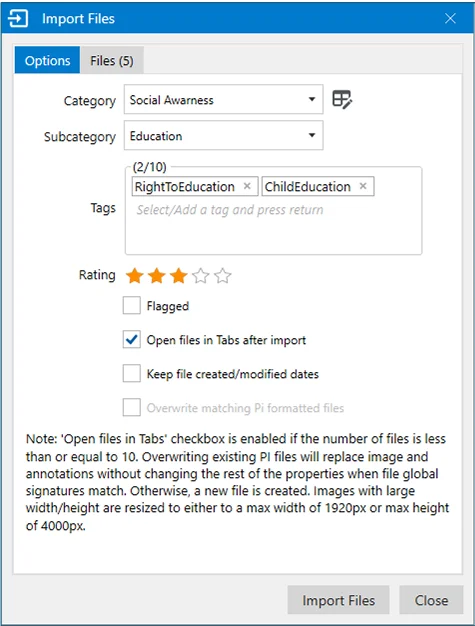Set rating to five stars

click(x=222, y=275)
